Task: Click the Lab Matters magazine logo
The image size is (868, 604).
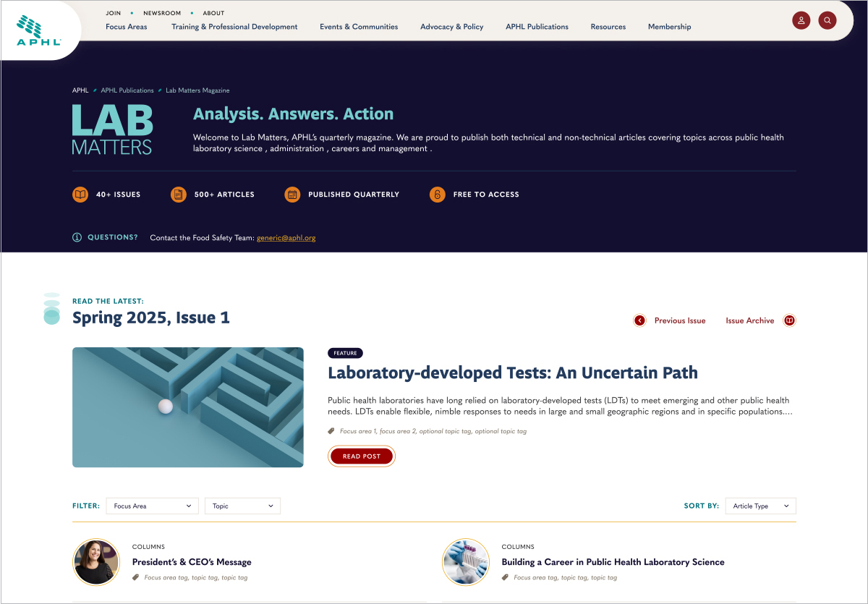Action: (x=112, y=129)
